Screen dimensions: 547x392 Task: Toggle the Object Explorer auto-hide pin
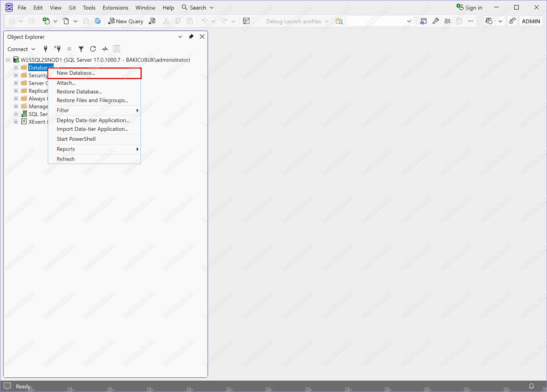point(191,37)
